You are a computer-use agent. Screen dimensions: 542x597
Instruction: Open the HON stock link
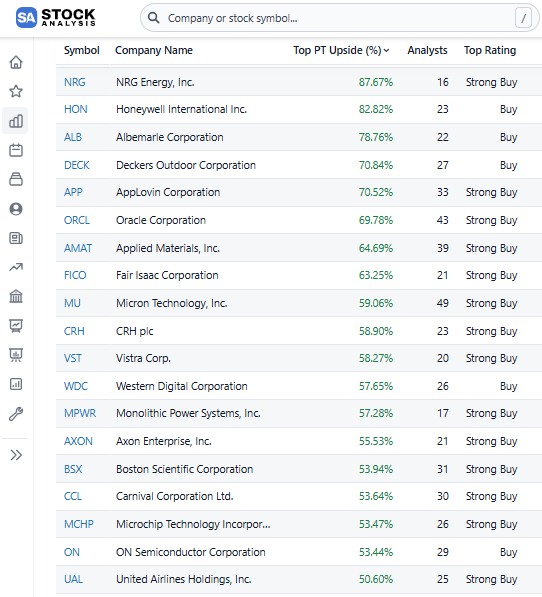pyautogui.click(x=76, y=109)
